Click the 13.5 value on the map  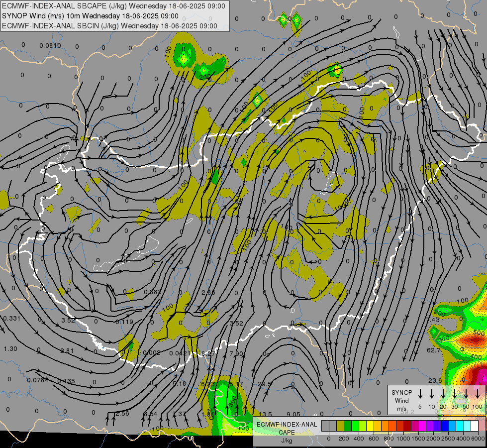(266, 415)
